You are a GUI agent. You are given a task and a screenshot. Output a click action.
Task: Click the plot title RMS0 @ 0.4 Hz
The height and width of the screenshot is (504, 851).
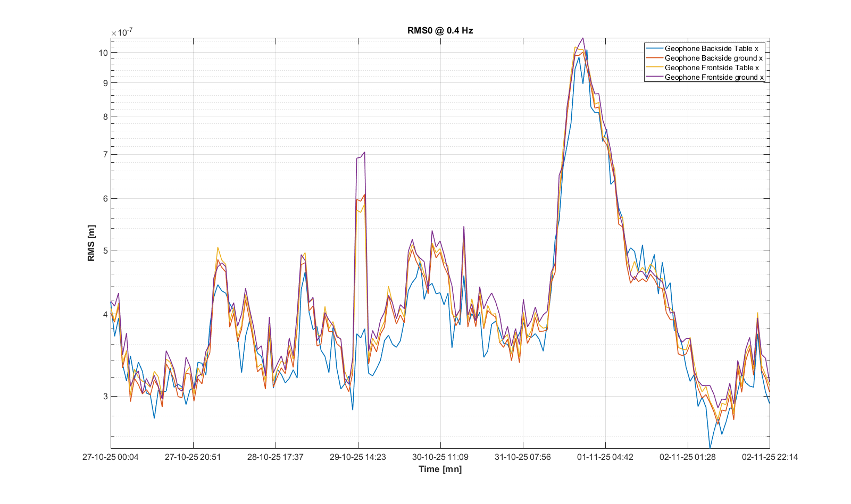coord(440,30)
